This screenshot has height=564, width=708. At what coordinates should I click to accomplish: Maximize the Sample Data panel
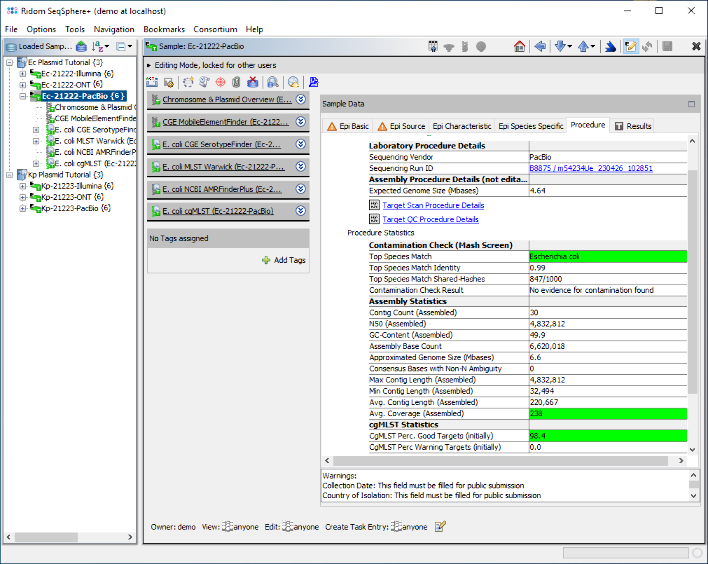[x=691, y=104]
